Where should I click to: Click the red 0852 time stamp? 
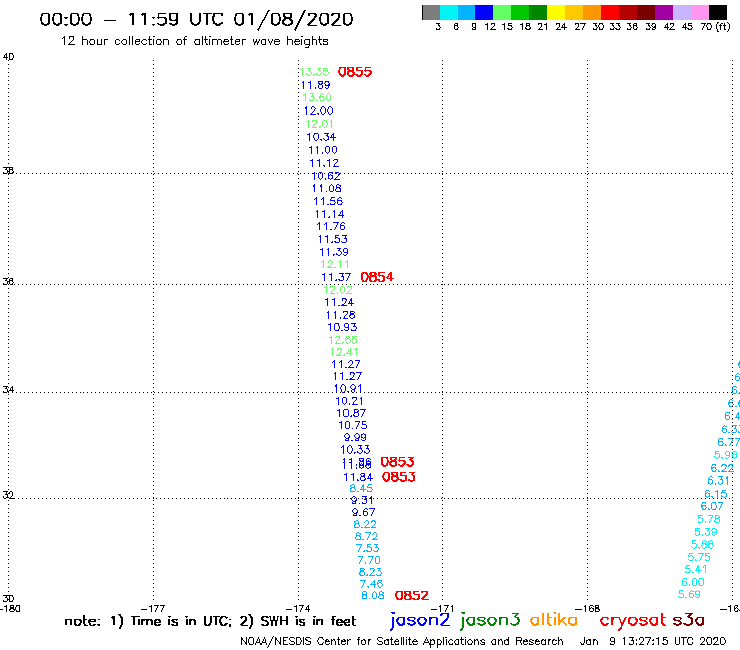pos(412,595)
